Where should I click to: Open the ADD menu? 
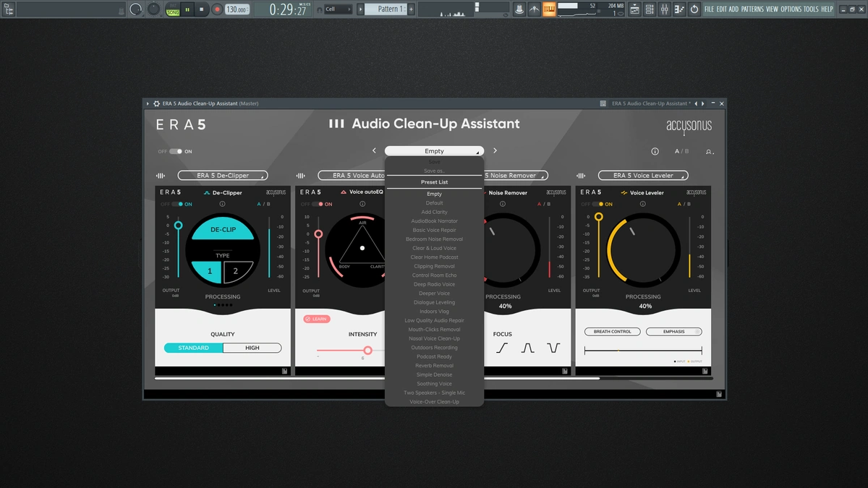tap(733, 9)
